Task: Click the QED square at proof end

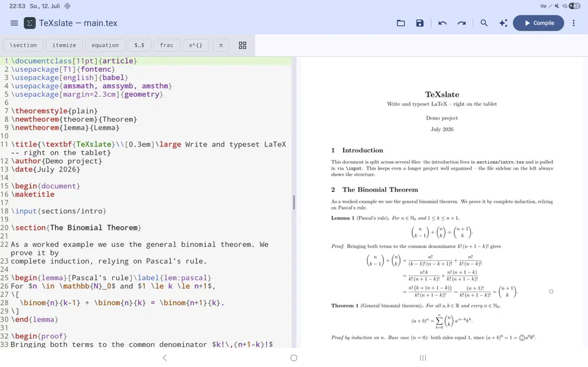Action: 551,291
